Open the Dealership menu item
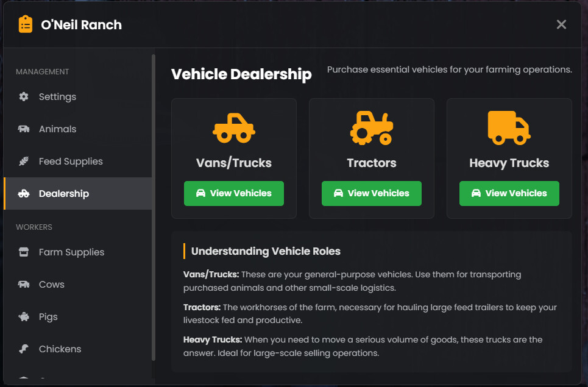Viewport: 588px width, 387px height. click(x=64, y=194)
